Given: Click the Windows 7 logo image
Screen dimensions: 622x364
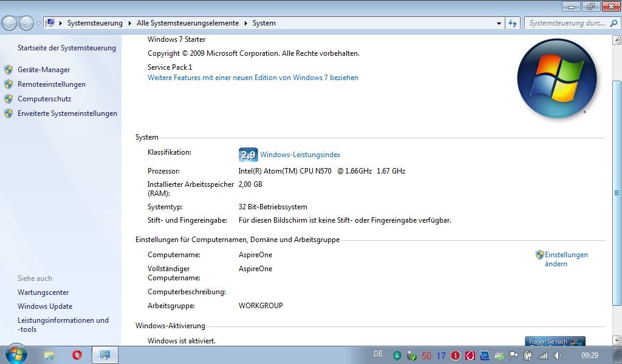Looking at the screenshot, I should click(x=557, y=78).
